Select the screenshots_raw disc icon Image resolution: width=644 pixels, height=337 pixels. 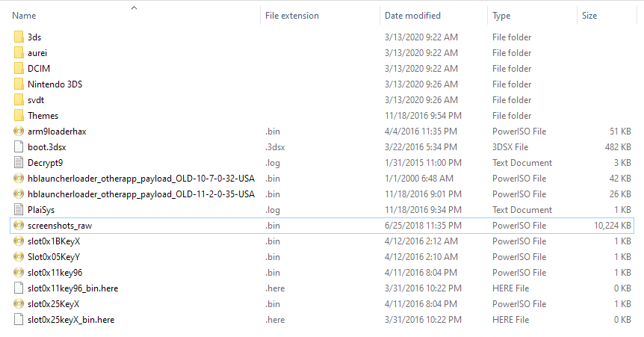(19, 225)
